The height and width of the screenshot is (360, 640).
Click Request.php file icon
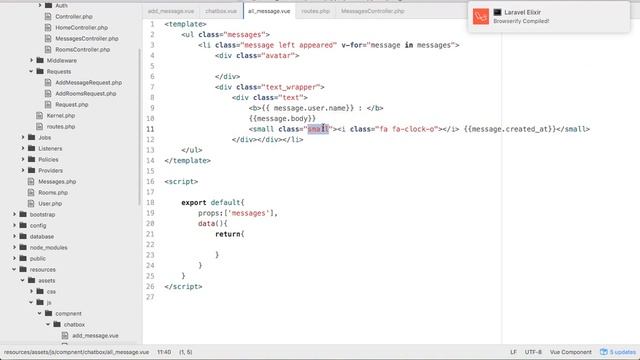coord(48,104)
